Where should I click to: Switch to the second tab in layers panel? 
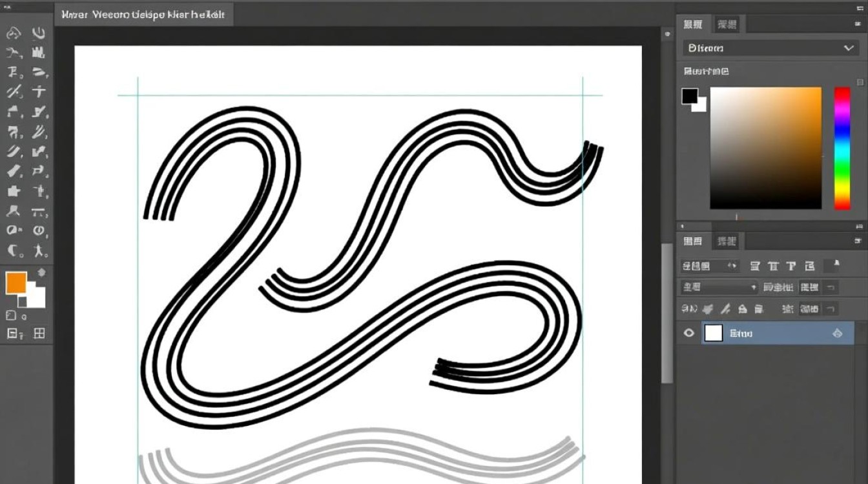coord(727,241)
